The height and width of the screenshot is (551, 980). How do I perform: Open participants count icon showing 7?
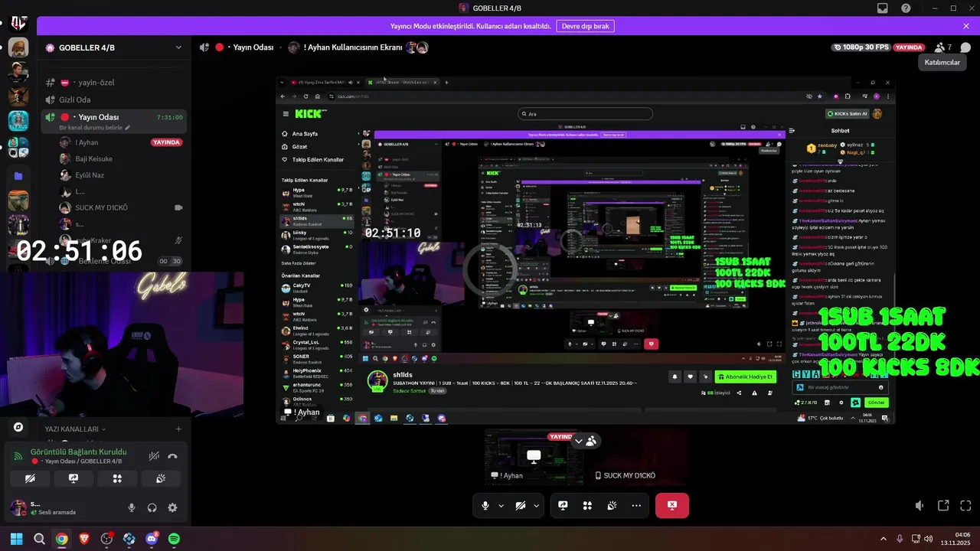pos(943,47)
